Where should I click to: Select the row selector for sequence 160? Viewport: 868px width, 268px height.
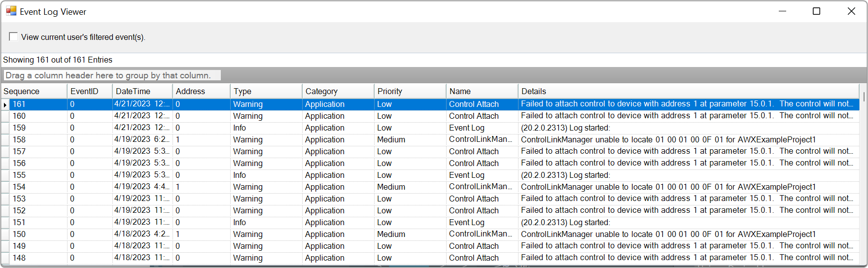(x=5, y=116)
